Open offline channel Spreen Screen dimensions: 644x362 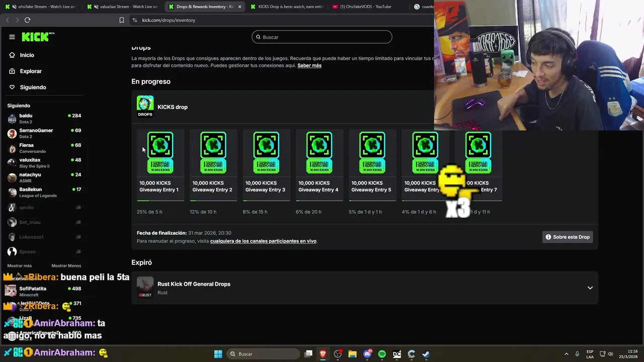point(44,252)
